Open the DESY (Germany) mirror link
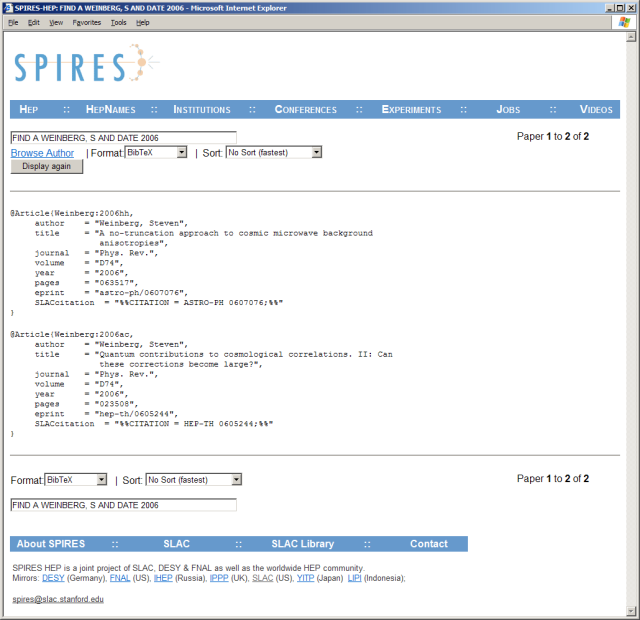 [53, 578]
